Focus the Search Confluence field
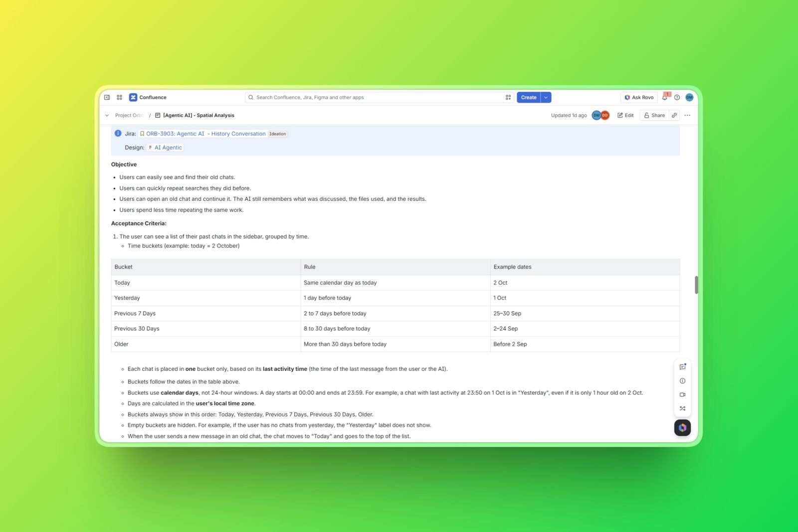Image resolution: width=798 pixels, height=532 pixels. [x=380, y=97]
